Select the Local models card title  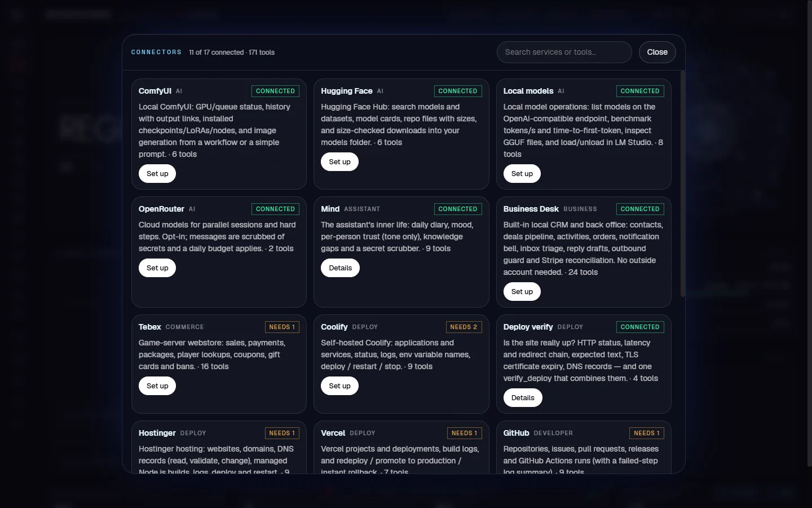click(x=528, y=91)
